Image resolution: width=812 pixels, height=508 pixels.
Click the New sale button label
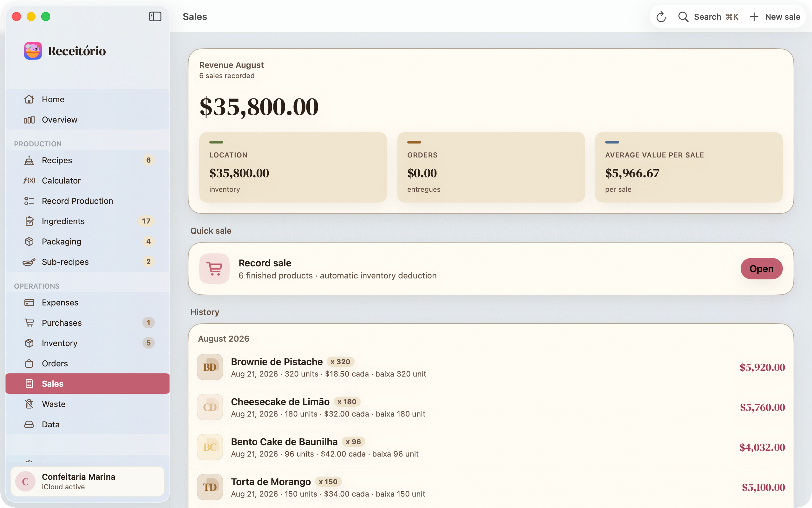(783, 17)
